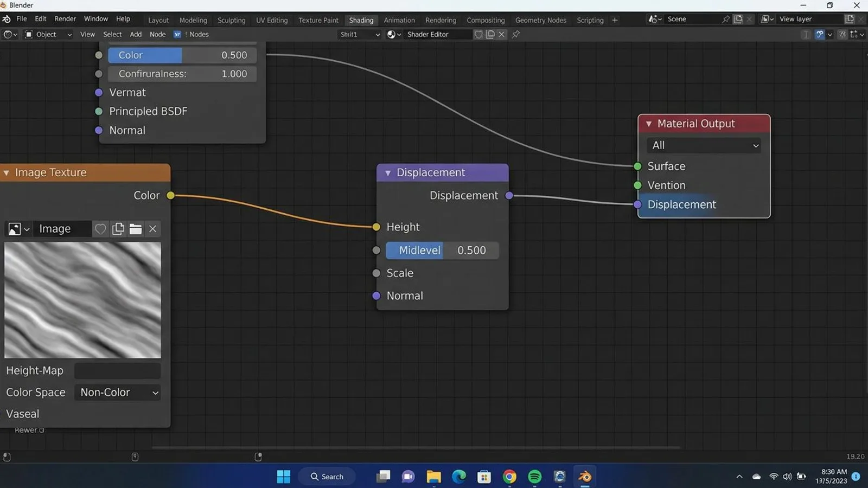
Task: Click the plus icon to add workspace
Action: [x=615, y=20]
